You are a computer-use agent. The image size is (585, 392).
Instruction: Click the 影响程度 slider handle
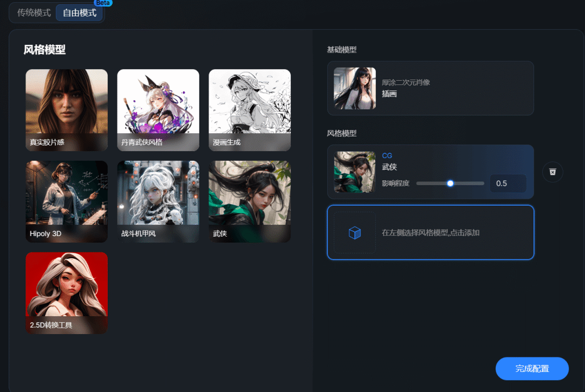coord(450,184)
